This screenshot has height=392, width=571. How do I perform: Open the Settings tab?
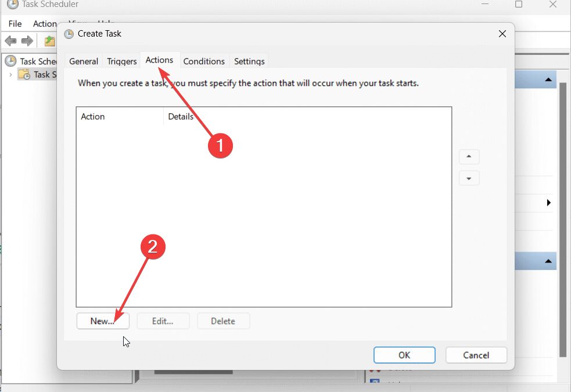pyautogui.click(x=249, y=61)
